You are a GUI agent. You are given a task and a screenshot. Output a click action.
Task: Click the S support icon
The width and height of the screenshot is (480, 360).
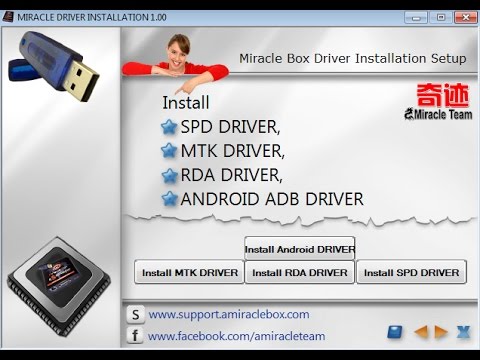[135, 314]
